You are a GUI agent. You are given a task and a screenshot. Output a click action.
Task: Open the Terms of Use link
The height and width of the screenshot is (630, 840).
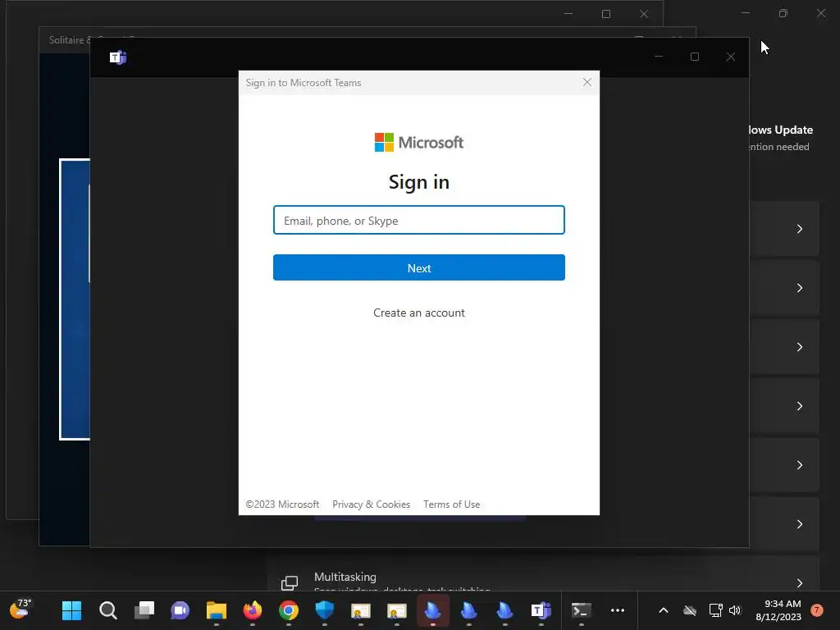(x=451, y=504)
